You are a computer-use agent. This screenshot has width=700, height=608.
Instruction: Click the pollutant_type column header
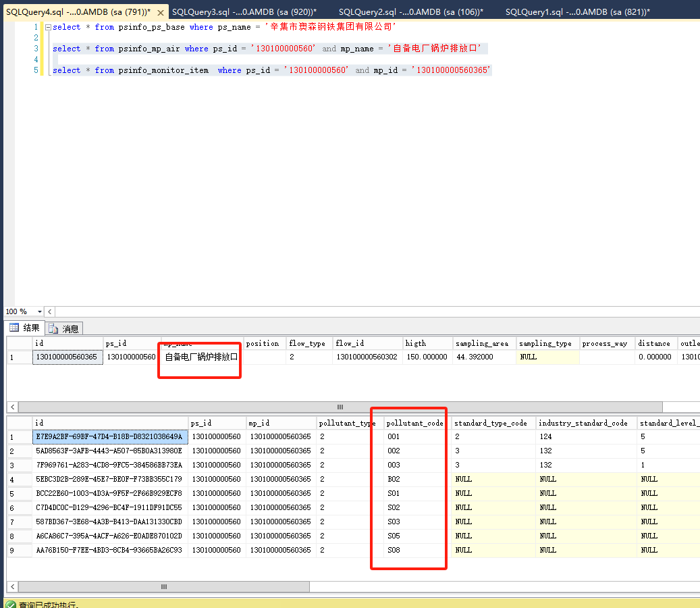[x=348, y=423]
